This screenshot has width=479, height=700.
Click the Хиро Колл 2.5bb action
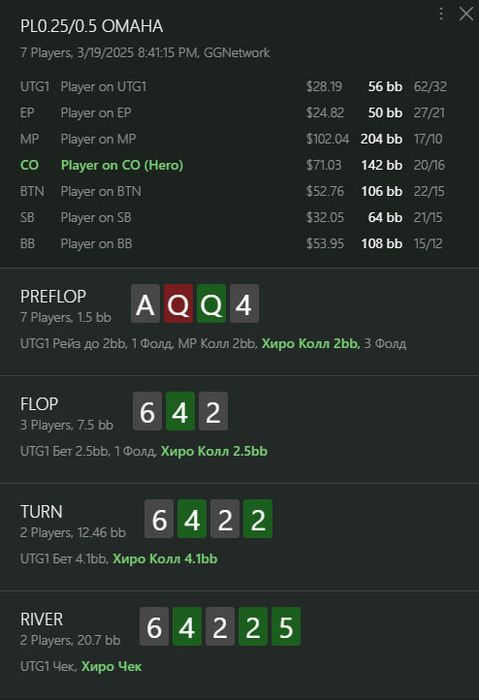(214, 451)
